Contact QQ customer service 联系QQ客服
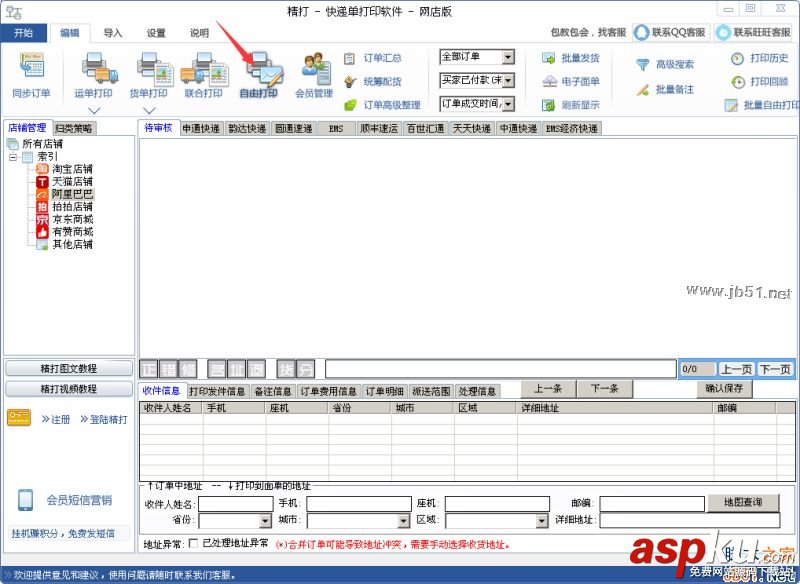 671,32
